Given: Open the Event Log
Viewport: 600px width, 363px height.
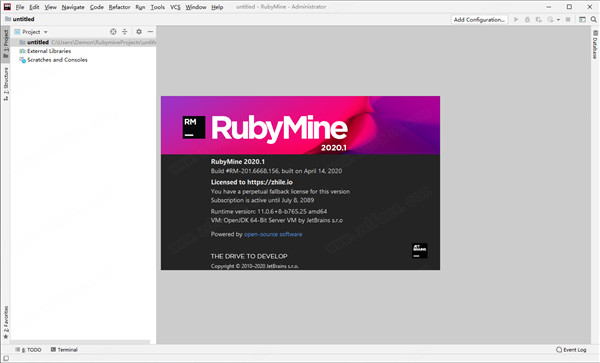Looking at the screenshot, I should click(571, 350).
